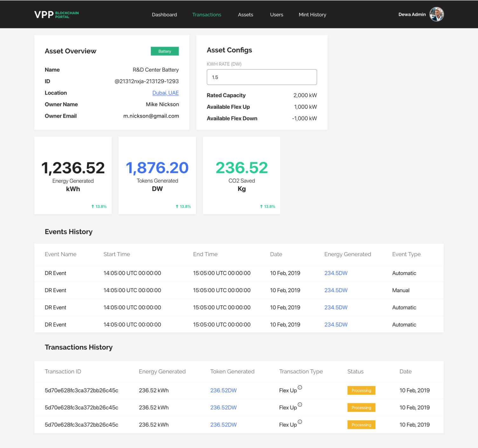Click the Tokens Generated 13.8% up arrow
This screenshot has width=478, height=448.
[x=177, y=206]
